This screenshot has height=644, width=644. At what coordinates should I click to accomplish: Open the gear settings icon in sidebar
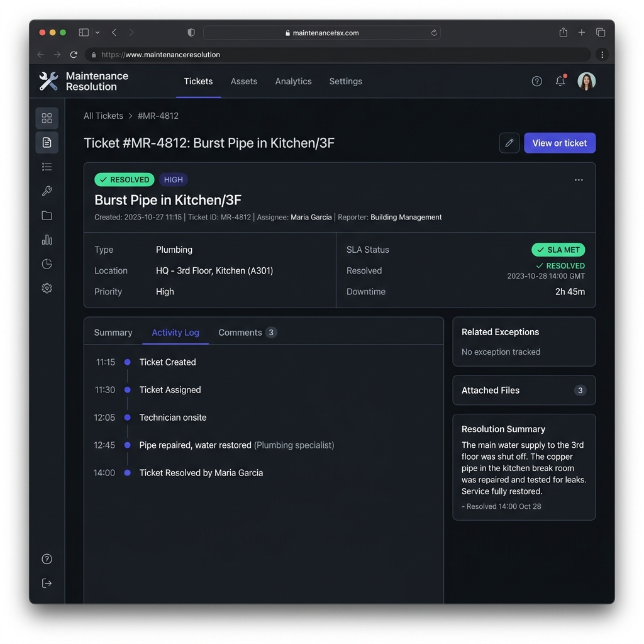click(47, 288)
